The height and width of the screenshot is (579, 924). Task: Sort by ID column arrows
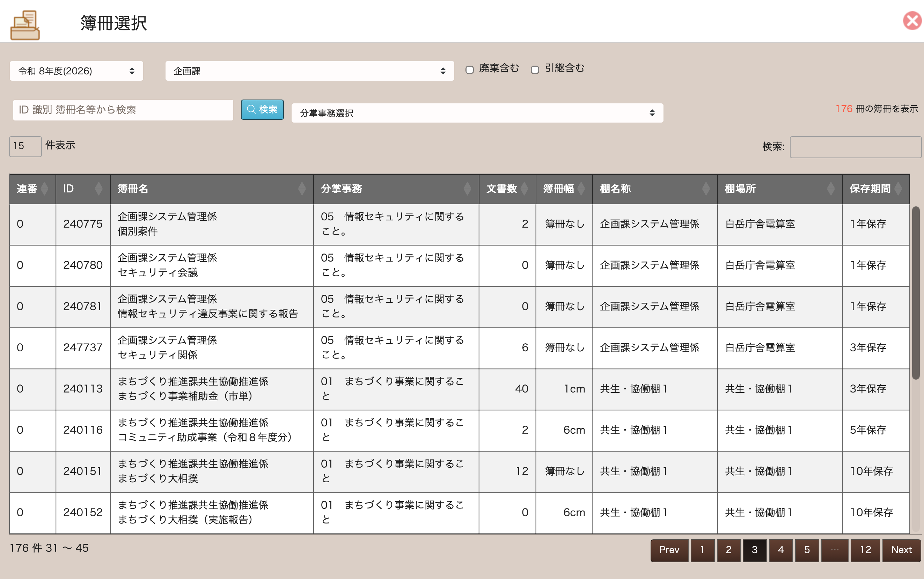[x=99, y=189]
